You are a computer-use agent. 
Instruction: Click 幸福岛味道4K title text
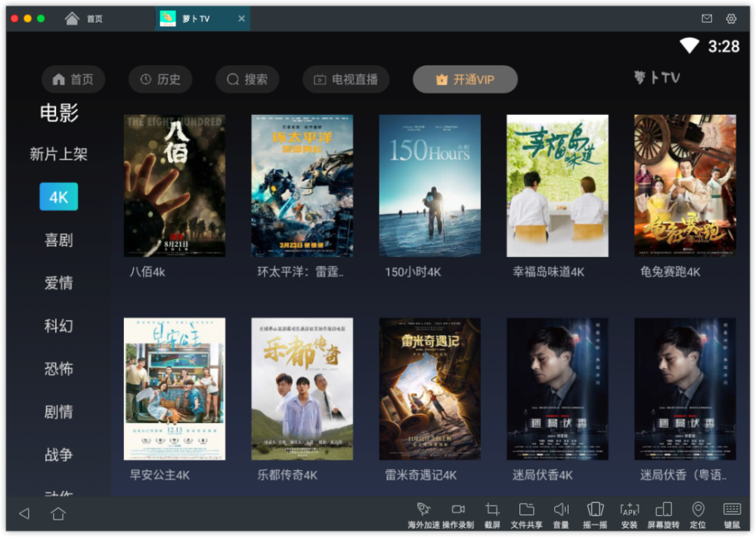pos(548,272)
